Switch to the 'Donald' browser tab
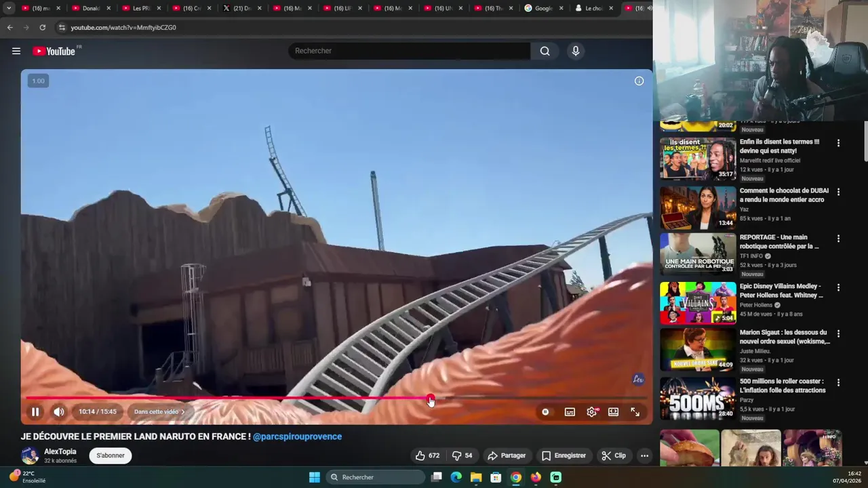This screenshot has width=868, height=488. pyautogui.click(x=91, y=8)
